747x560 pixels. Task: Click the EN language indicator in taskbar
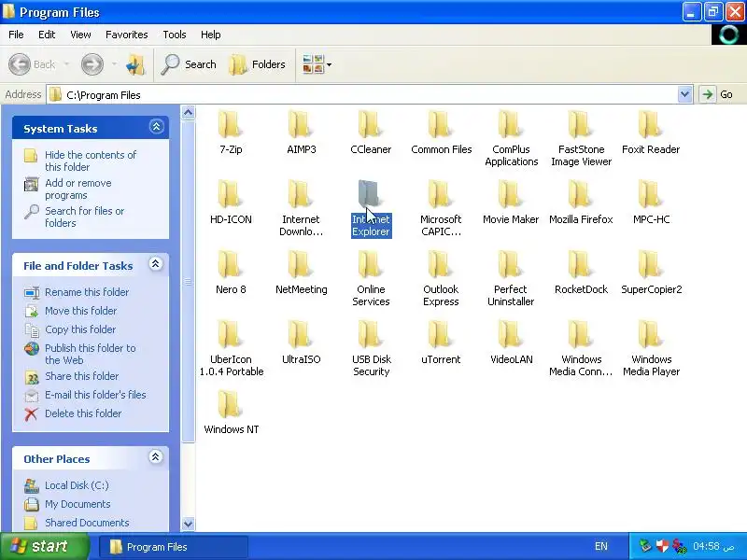pyautogui.click(x=601, y=546)
